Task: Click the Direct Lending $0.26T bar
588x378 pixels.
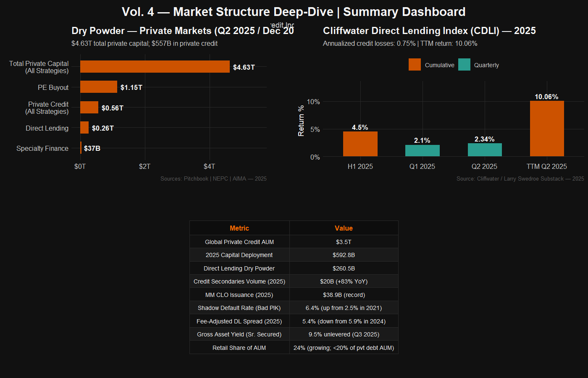Action: (x=84, y=128)
